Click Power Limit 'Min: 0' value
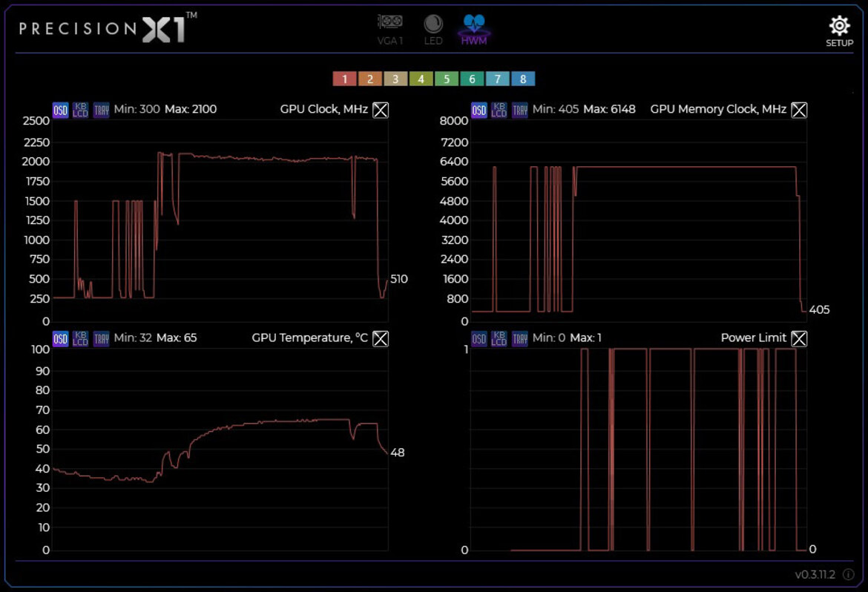The height and width of the screenshot is (592, 868). pos(548,338)
